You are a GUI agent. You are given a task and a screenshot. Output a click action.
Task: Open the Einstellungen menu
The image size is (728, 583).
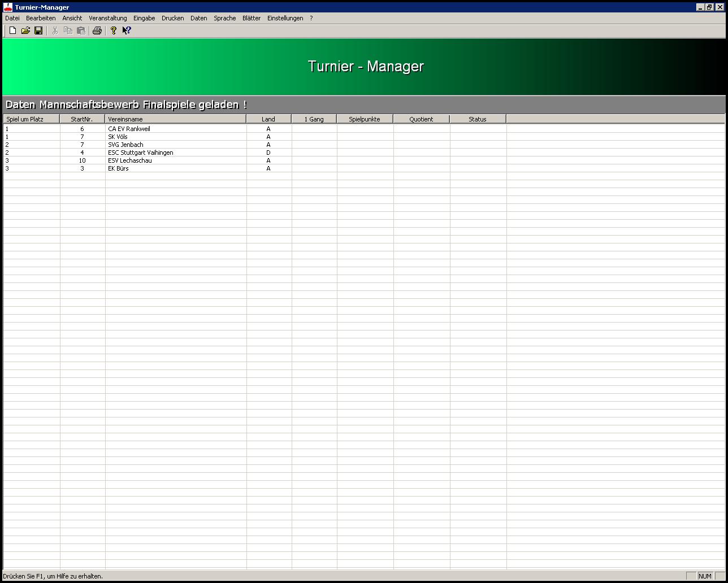click(x=285, y=18)
